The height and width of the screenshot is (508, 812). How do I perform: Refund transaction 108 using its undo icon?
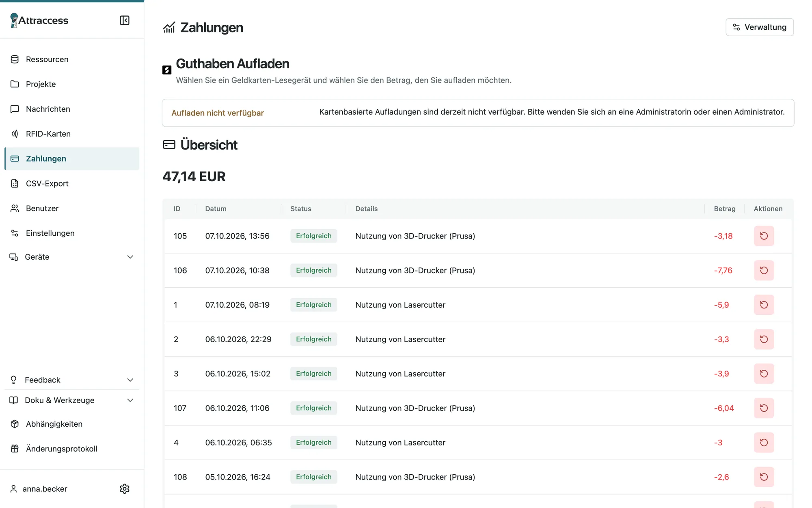click(x=764, y=477)
